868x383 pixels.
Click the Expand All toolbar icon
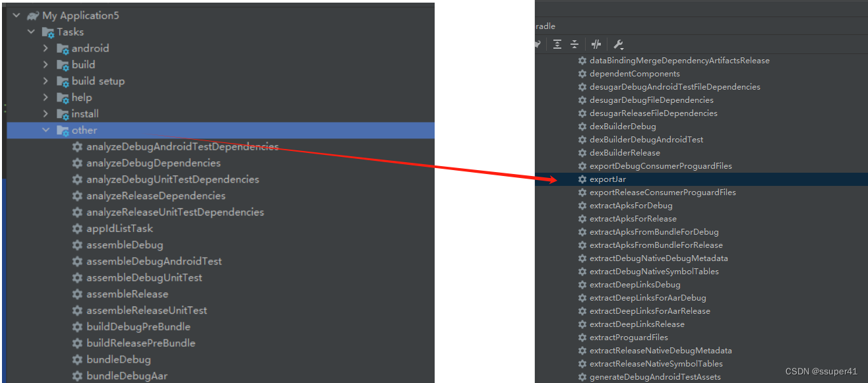[557, 44]
